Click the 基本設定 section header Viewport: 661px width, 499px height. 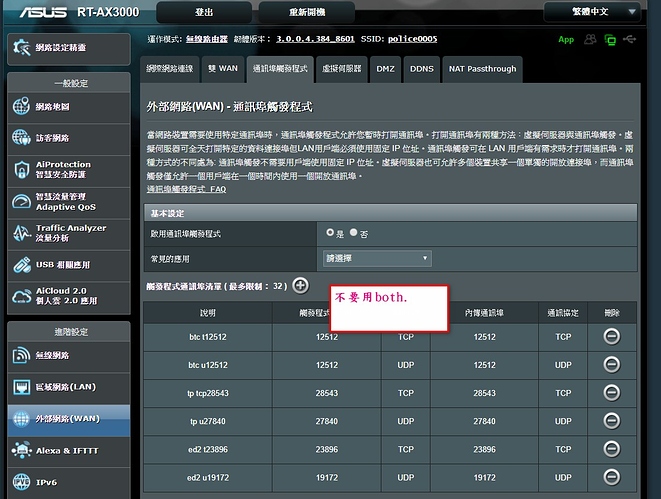point(390,213)
